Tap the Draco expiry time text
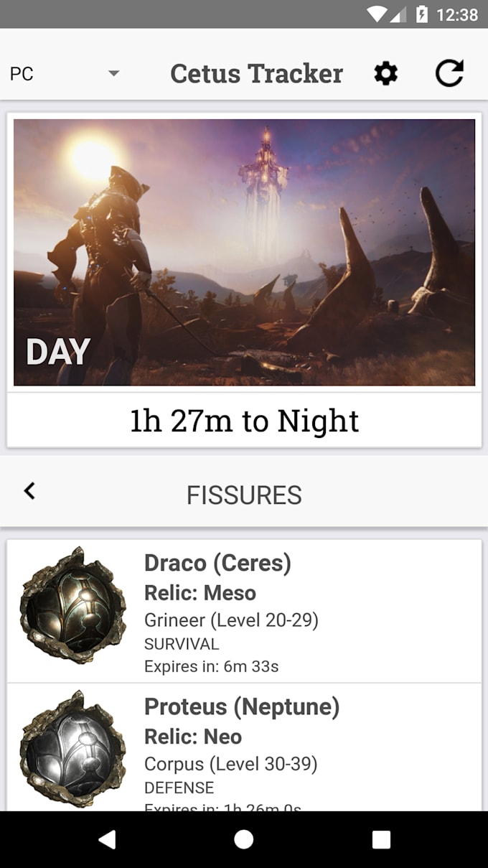The image size is (488, 868). pos(212,666)
